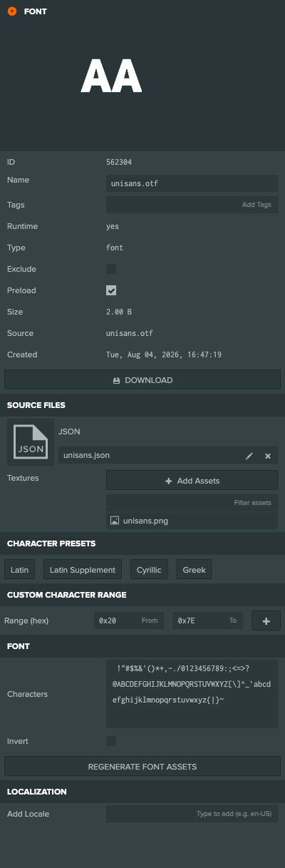The image size is (285, 868).
Task: Select the unisans.png texture asset
Action: point(192,521)
